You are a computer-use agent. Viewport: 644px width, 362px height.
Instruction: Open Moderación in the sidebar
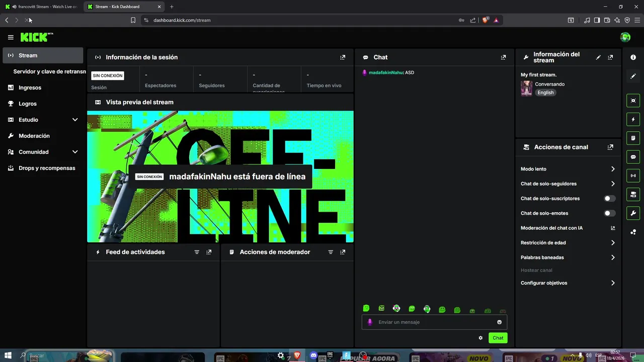click(43, 136)
